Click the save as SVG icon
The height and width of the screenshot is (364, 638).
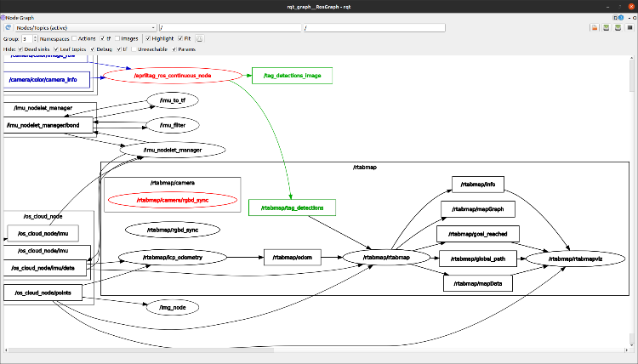(617, 27)
